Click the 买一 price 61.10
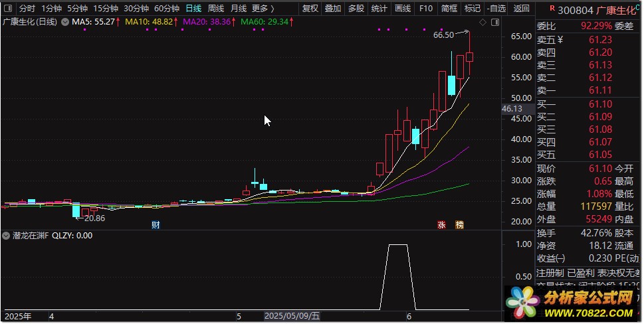The image size is (644, 324). (600, 104)
